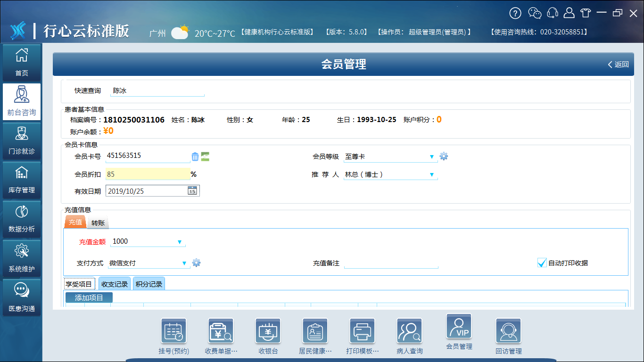Open 会员管理 VIP shortcut

tap(459, 331)
